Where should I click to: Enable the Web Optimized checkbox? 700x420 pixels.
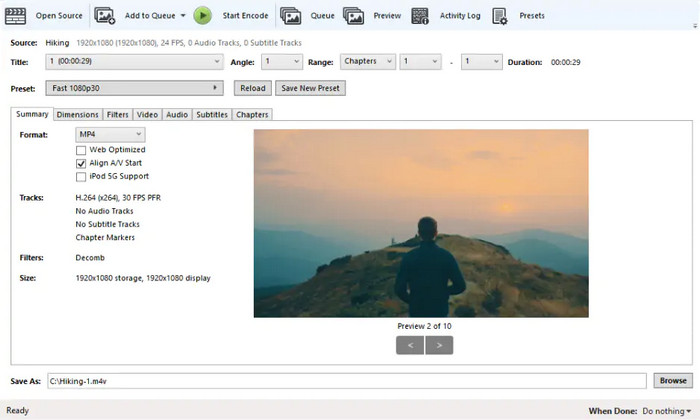(x=81, y=150)
